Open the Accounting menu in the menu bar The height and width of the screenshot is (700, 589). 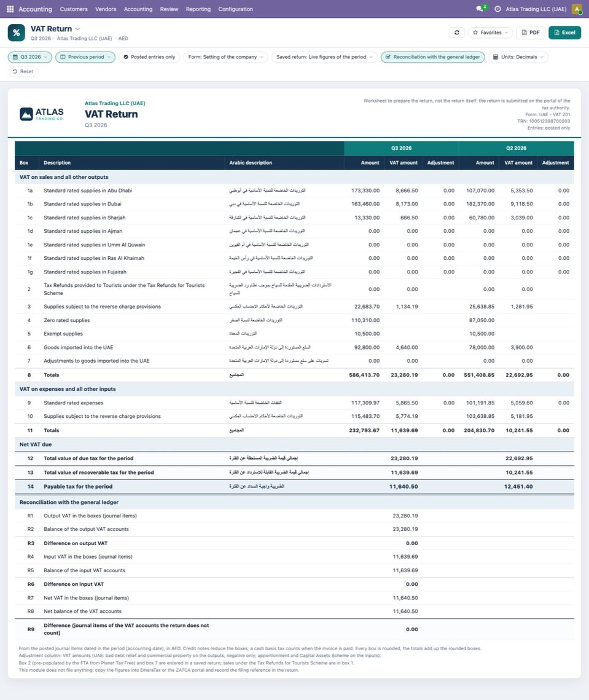pyautogui.click(x=138, y=9)
